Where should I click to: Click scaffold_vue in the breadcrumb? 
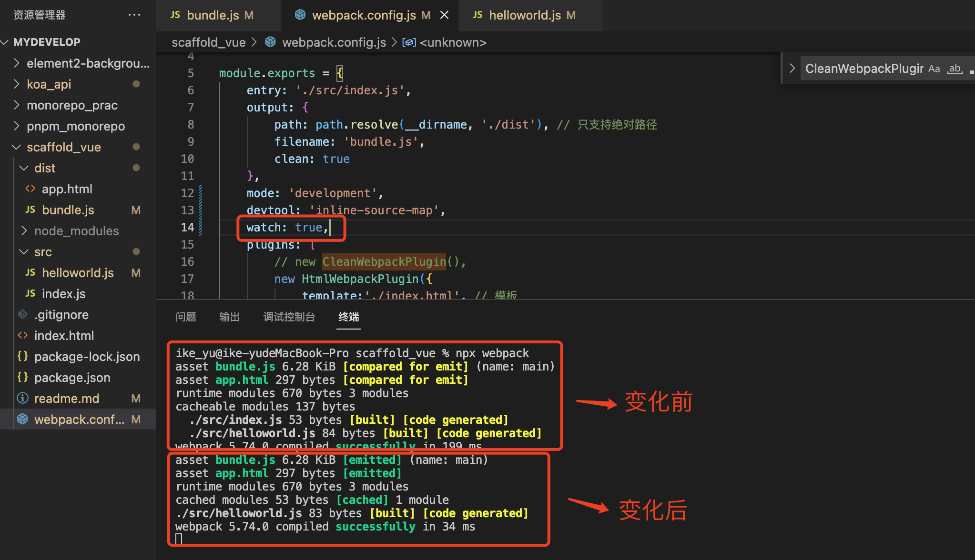click(x=208, y=42)
